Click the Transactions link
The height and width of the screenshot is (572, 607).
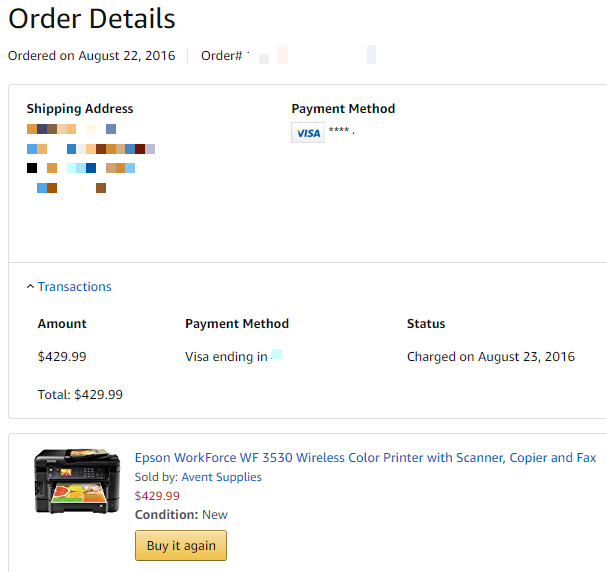tap(74, 286)
